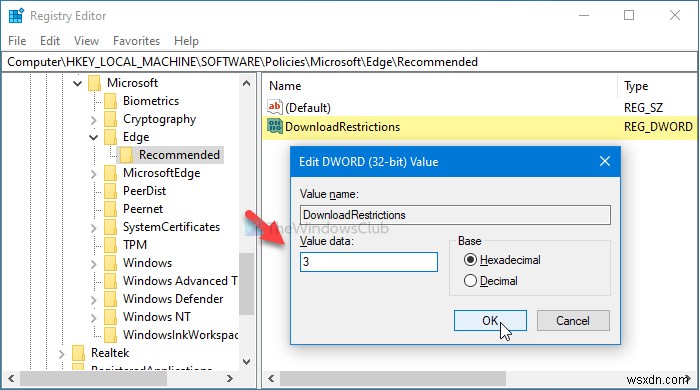Viewport: 700px width, 390px height.
Task: Click the TPM folder icon
Action: pos(111,245)
